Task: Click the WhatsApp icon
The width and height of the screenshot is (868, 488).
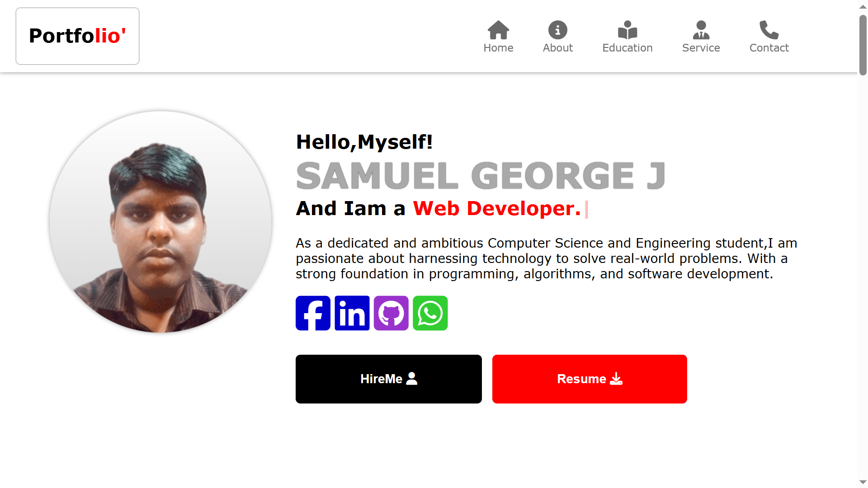Action: 430,313
